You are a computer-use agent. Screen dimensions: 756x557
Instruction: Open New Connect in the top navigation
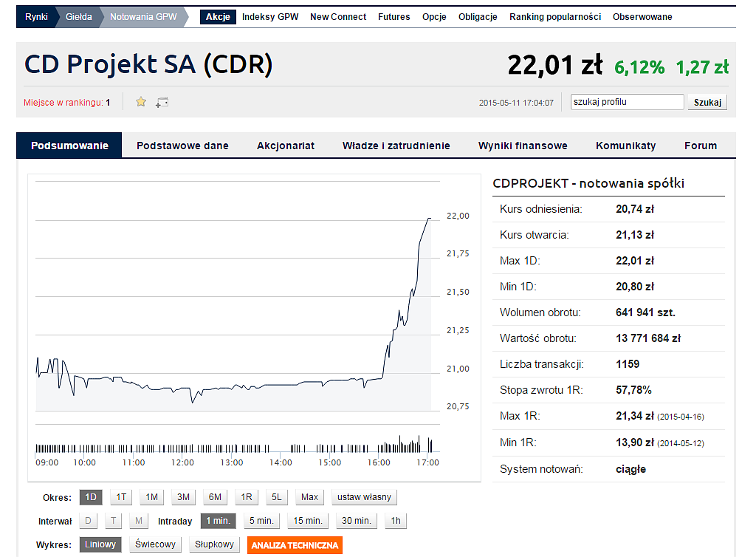pos(338,17)
